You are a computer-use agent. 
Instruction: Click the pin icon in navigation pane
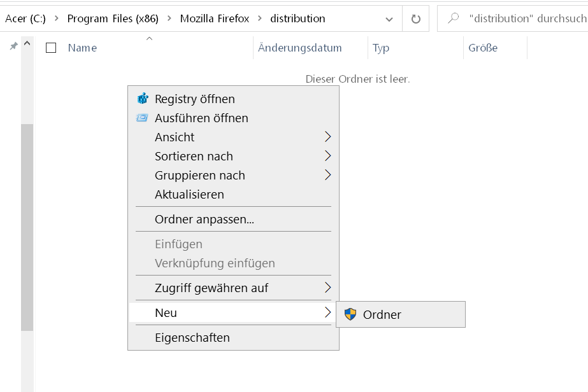[13, 46]
